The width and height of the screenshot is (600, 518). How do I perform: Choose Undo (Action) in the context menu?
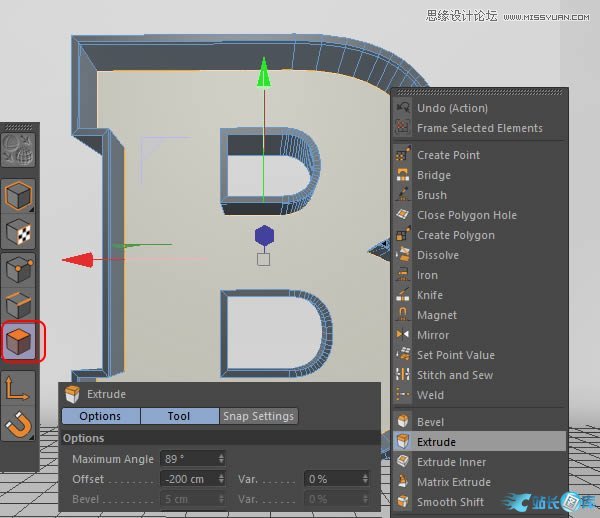point(452,108)
